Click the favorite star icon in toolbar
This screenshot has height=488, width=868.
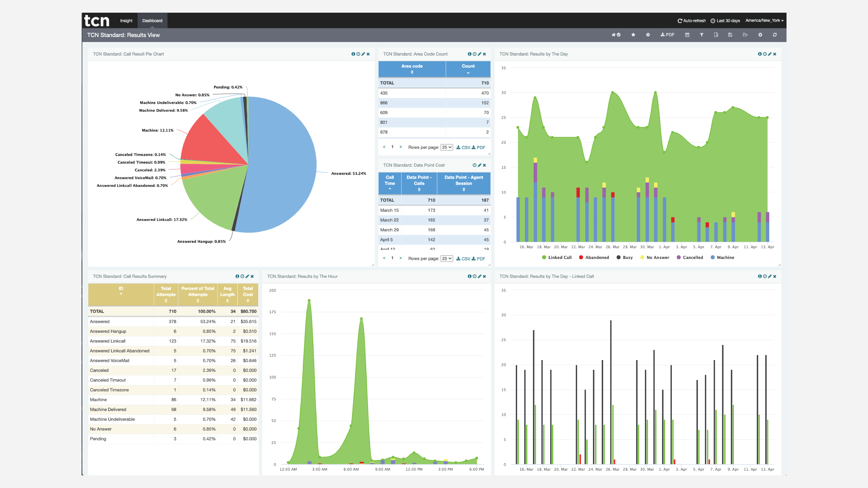(x=633, y=35)
